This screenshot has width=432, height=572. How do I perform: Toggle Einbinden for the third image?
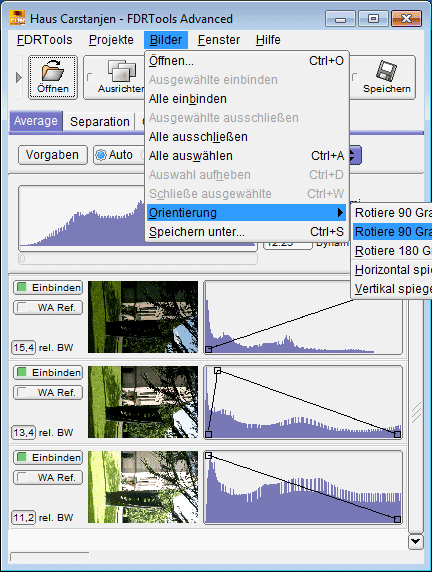(x=48, y=457)
